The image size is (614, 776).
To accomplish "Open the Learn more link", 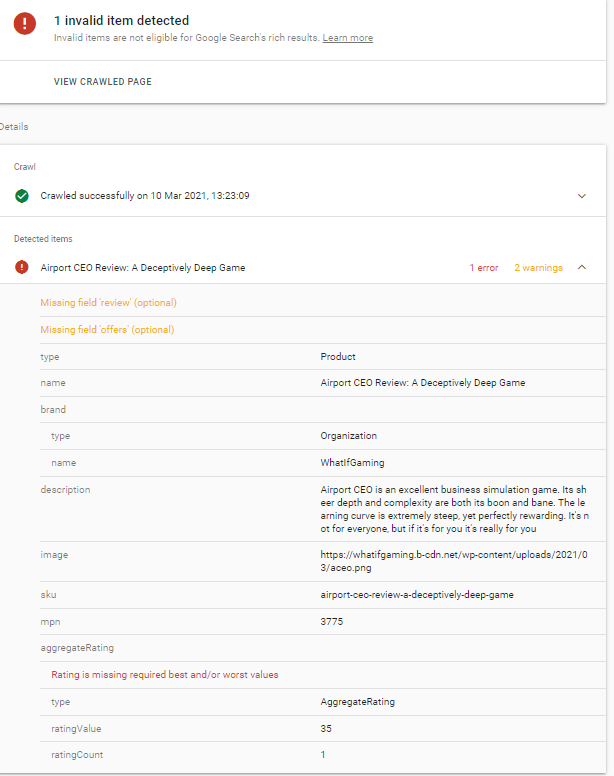I will (347, 38).
